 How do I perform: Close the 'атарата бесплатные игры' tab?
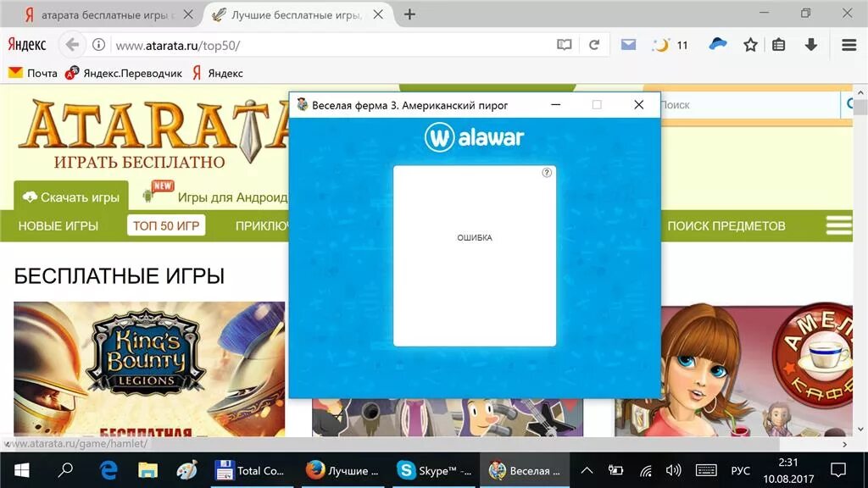point(188,14)
